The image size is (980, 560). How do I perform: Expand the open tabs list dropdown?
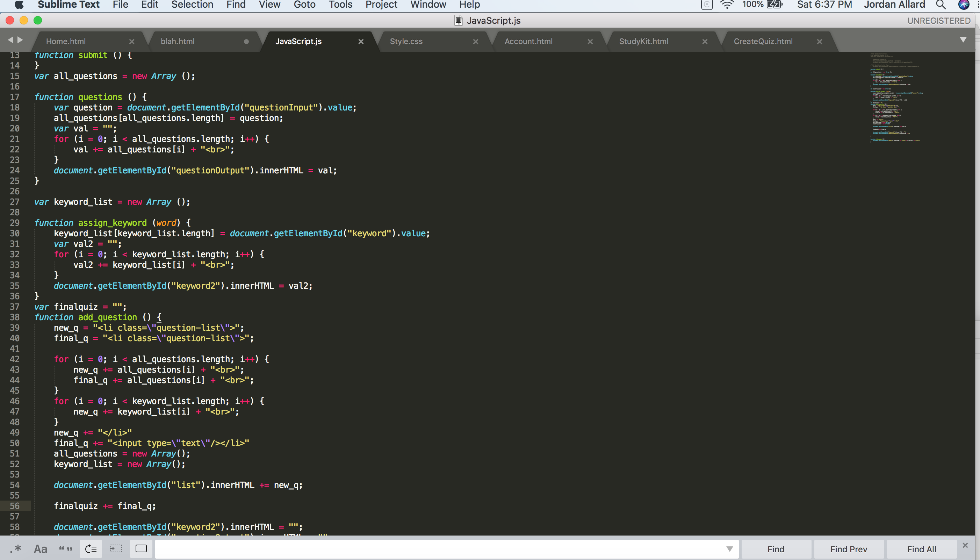[963, 40]
